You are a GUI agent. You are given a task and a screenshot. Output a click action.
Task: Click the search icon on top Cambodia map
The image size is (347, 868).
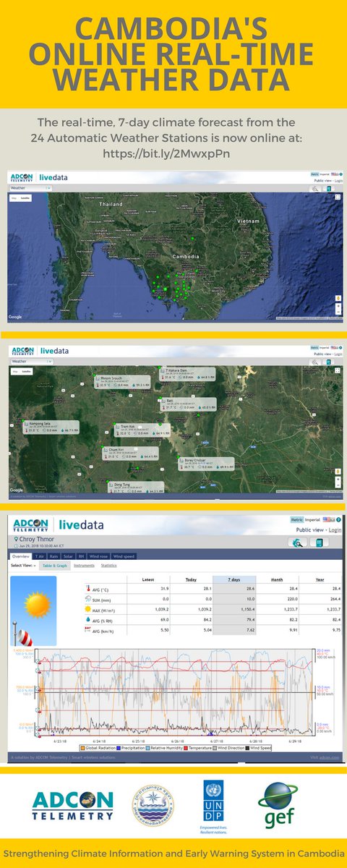[316, 188]
